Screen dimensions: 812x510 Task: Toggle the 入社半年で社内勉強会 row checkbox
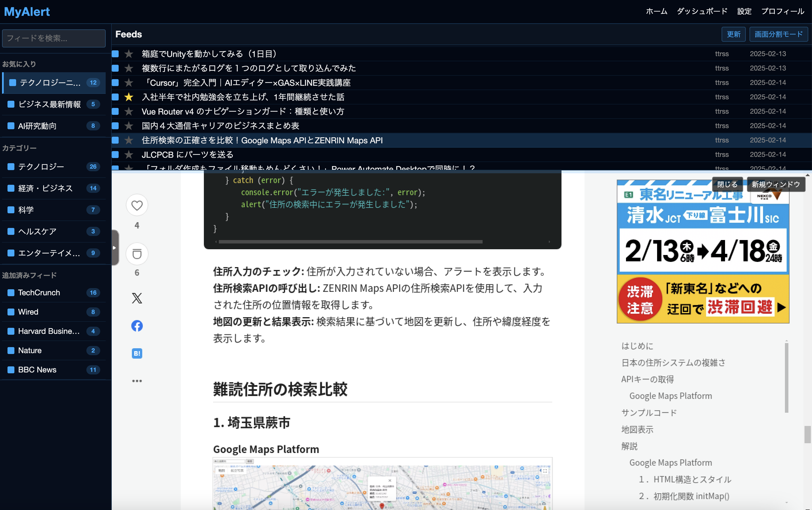[115, 97]
